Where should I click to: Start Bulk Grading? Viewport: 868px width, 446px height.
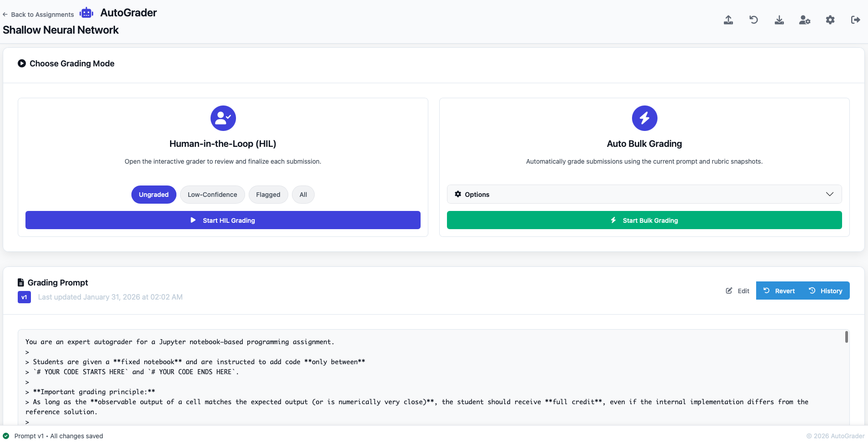[644, 220]
